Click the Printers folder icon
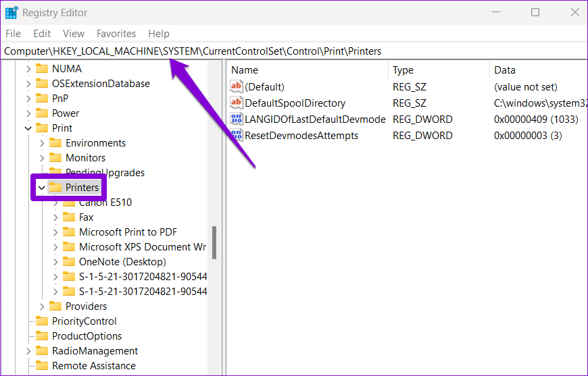Screen dimensions: 588x376 click(x=55, y=187)
